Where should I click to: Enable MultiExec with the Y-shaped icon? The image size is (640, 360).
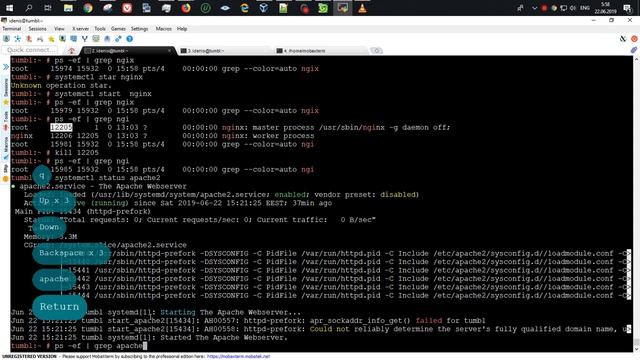84,39
